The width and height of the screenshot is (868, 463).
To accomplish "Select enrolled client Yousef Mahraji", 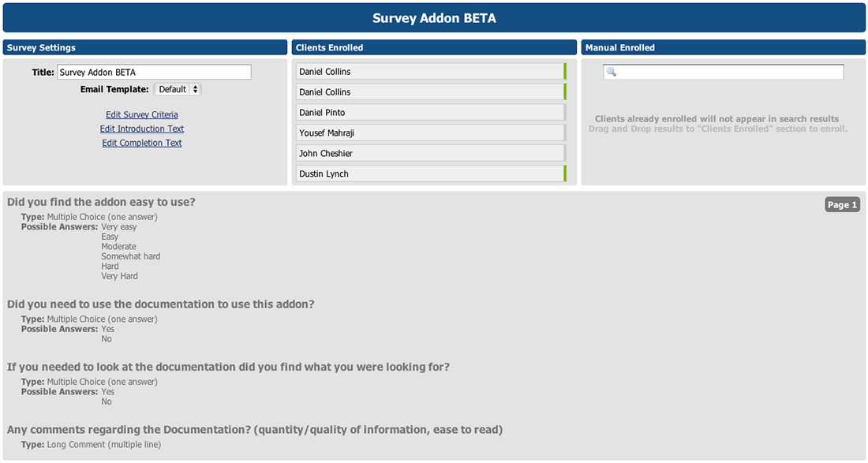I will point(430,133).
